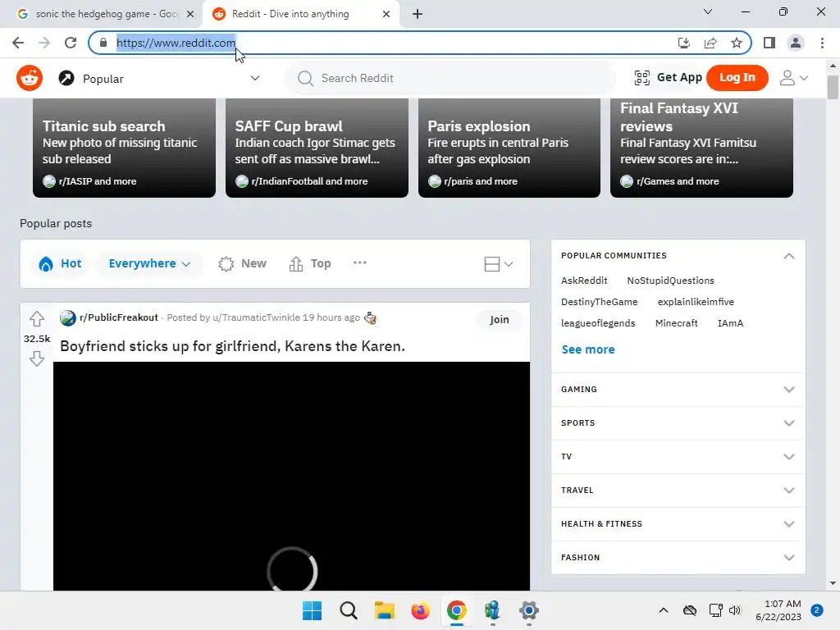Open the Titanic sub search trending card

(125, 148)
